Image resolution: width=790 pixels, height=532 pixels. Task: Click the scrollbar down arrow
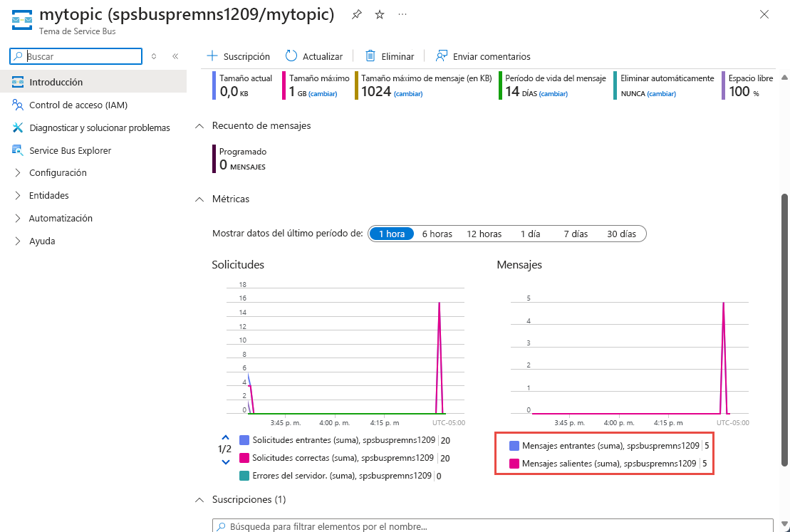(x=784, y=524)
